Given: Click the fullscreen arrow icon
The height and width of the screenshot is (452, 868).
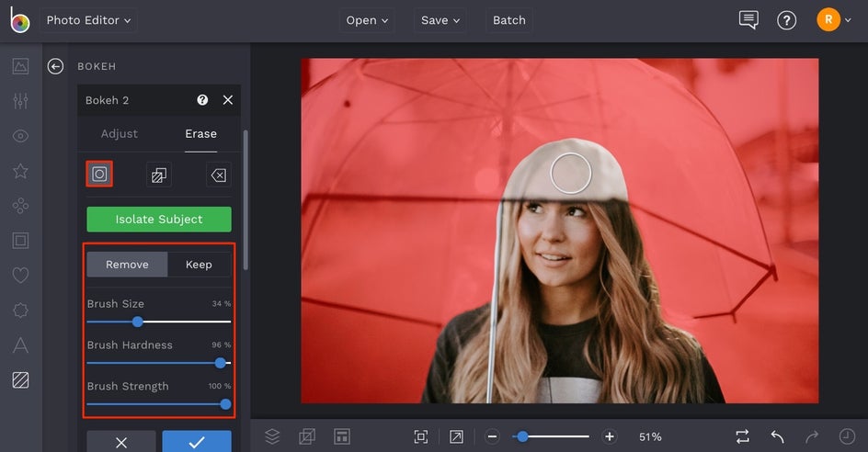Looking at the screenshot, I should coord(456,437).
